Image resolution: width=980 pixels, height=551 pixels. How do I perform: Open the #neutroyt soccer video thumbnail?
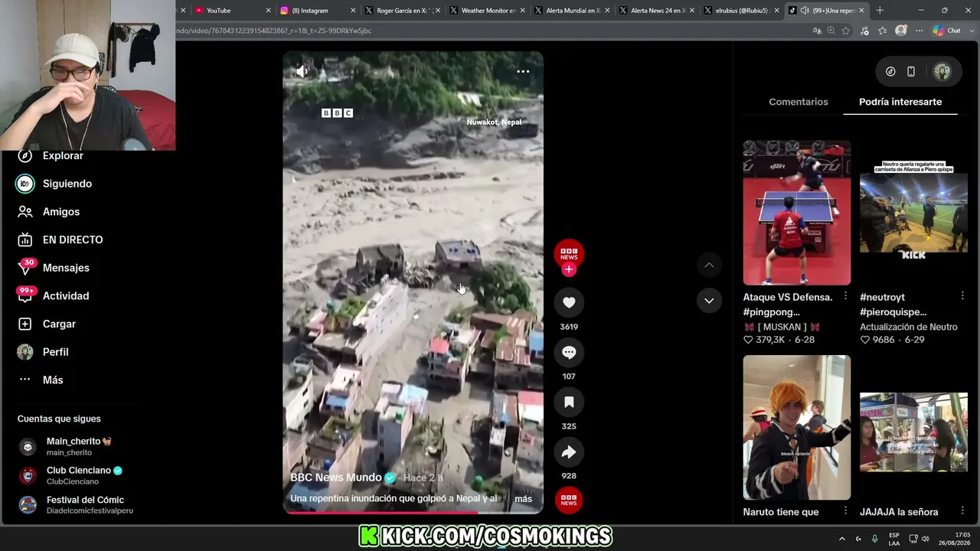(913, 213)
